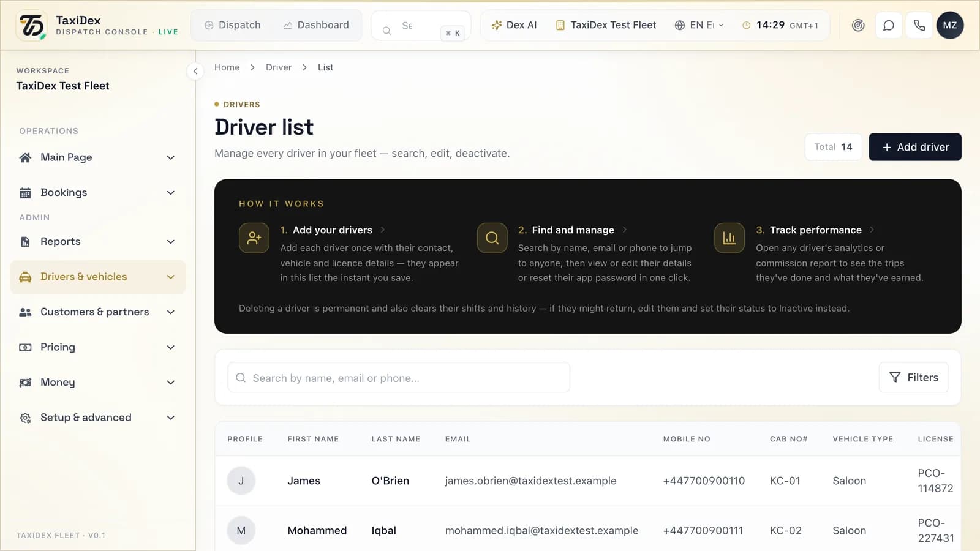
Task: Click the search icon in top search bar
Action: click(x=386, y=30)
